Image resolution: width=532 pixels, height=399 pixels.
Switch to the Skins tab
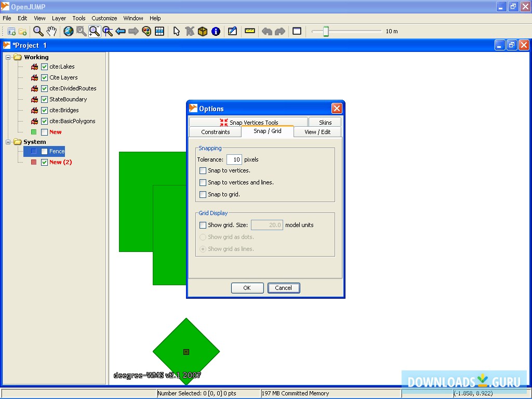point(325,123)
